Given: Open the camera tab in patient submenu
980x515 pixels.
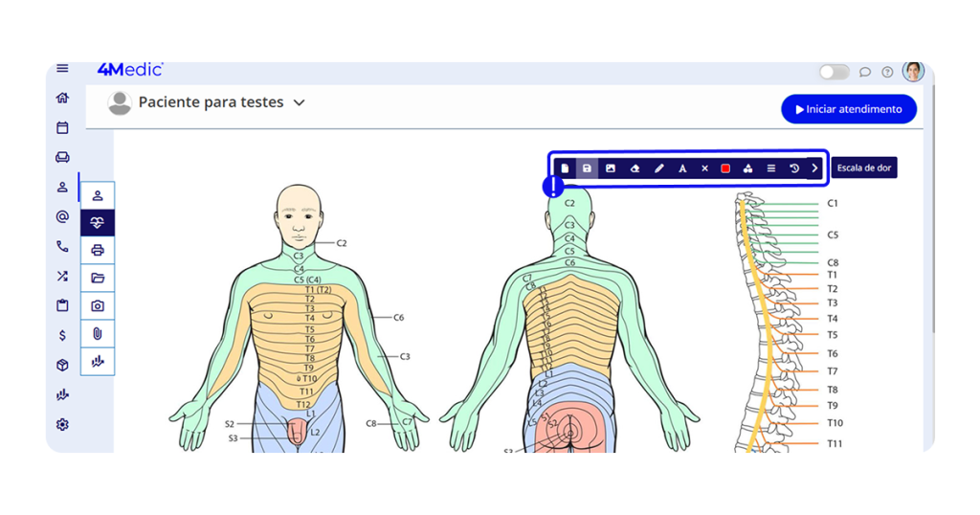Looking at the screenshot, I should 98,306.
